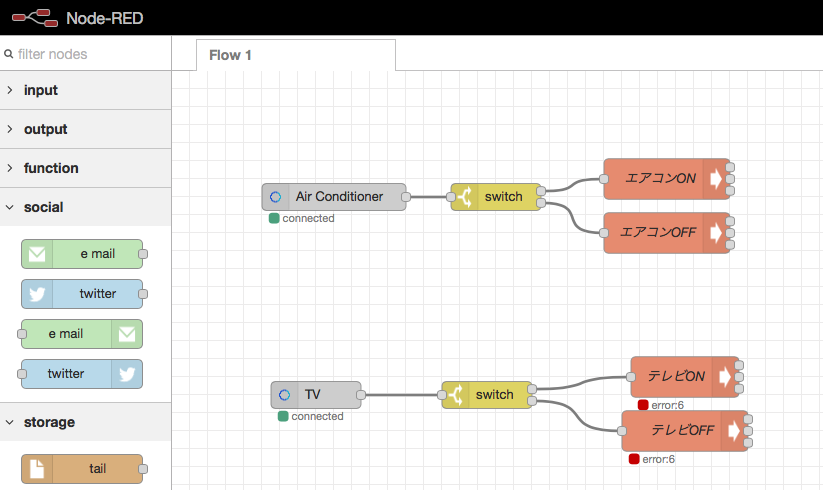Select the e mail output palette node
Viewport: 823px width, 490px height.
point(82,334)
